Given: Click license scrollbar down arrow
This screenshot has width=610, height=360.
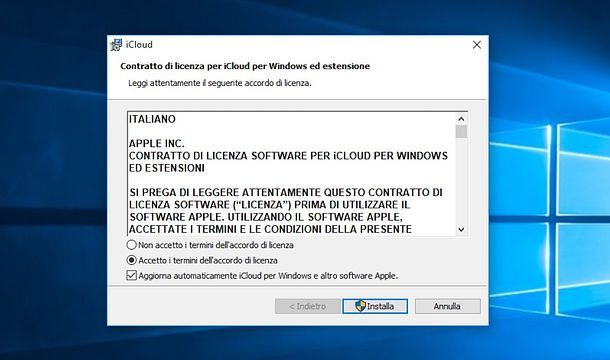Looking at the screenshot, I should click(x=461, y=229).
